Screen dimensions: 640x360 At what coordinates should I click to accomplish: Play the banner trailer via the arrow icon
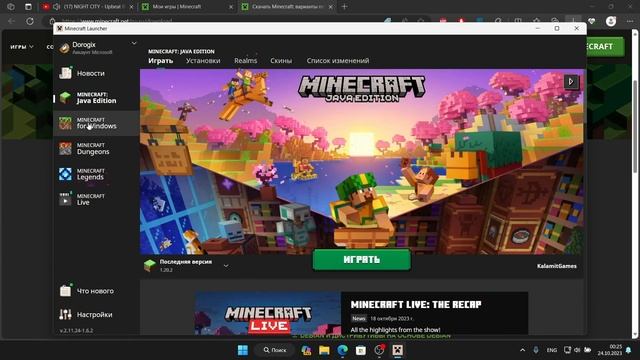click(571, 82)
